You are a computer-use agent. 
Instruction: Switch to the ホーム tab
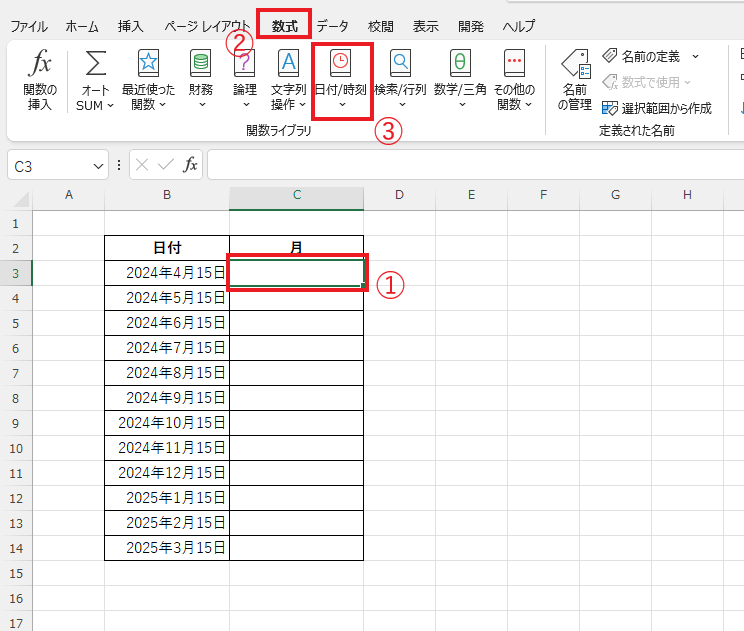(82, 26)
